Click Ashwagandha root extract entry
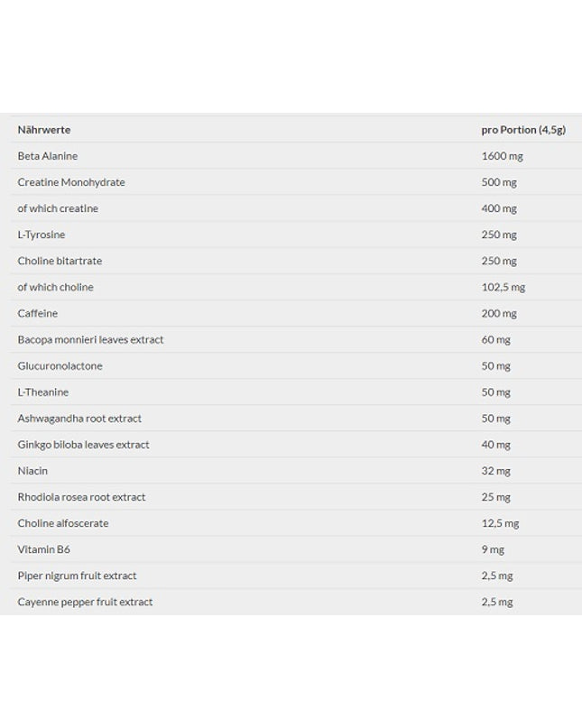 (79, 419)
